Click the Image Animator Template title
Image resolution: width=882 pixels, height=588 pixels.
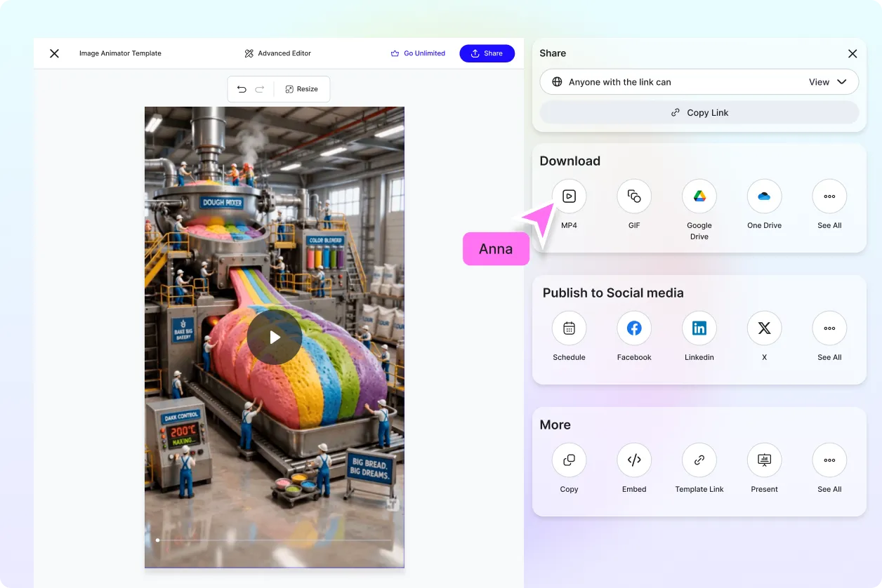[x=120, y=53]
